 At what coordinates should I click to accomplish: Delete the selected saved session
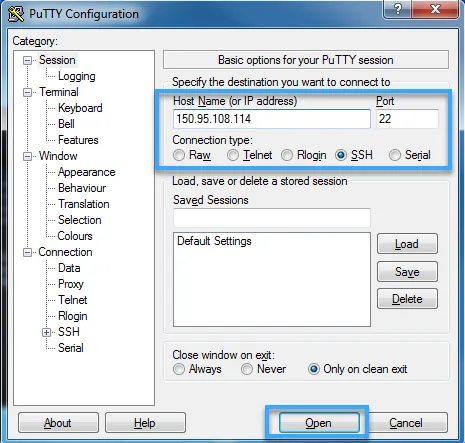(x=407, y=299)
